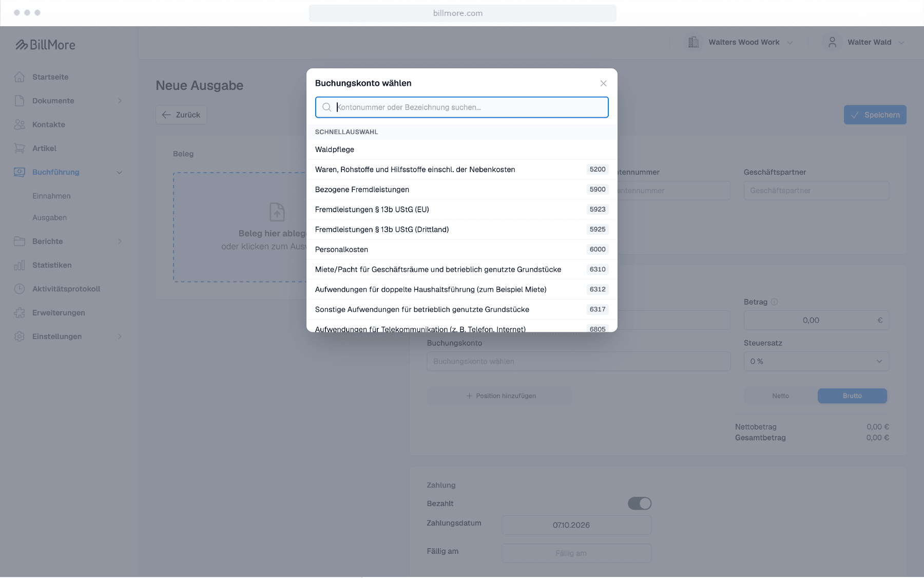Click the Speichern button
The width and height of the screenshot is (924, 578).
point(875,115)
